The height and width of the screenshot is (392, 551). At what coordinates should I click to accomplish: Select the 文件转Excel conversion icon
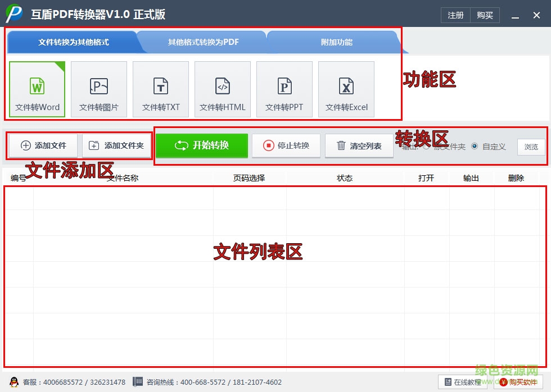click(x=346, y=89)
